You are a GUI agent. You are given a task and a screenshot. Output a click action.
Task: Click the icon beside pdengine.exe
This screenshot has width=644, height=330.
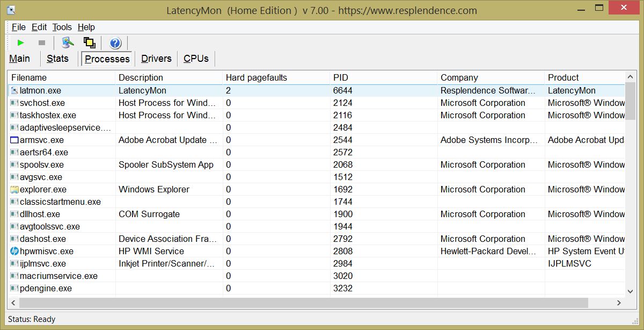pyautogui.click(x=14, y=289)
